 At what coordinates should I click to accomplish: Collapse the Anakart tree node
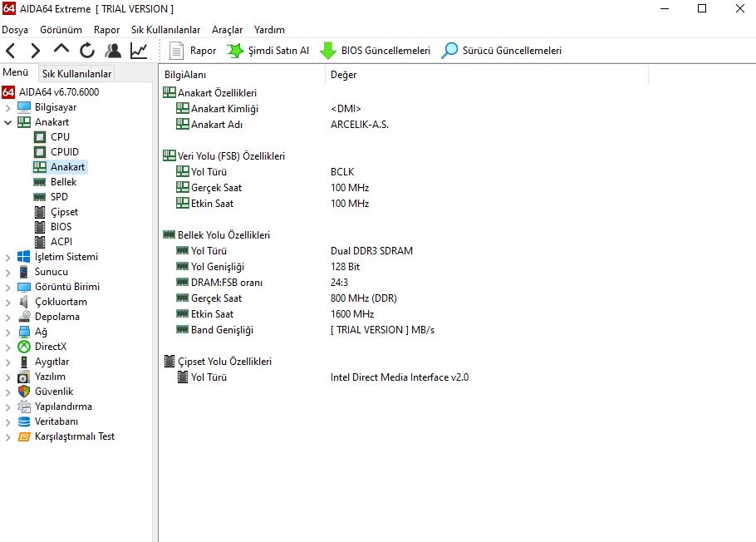pyautogui.click(x=7, y=122)
